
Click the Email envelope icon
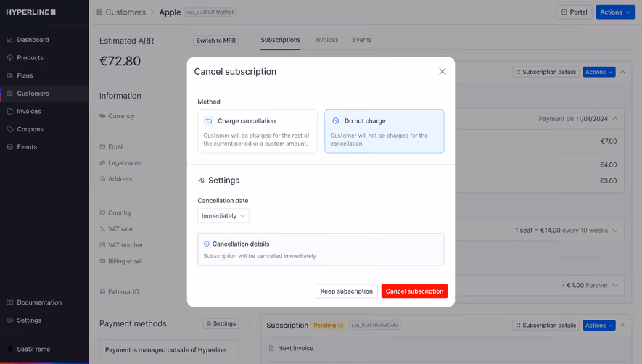102,146
